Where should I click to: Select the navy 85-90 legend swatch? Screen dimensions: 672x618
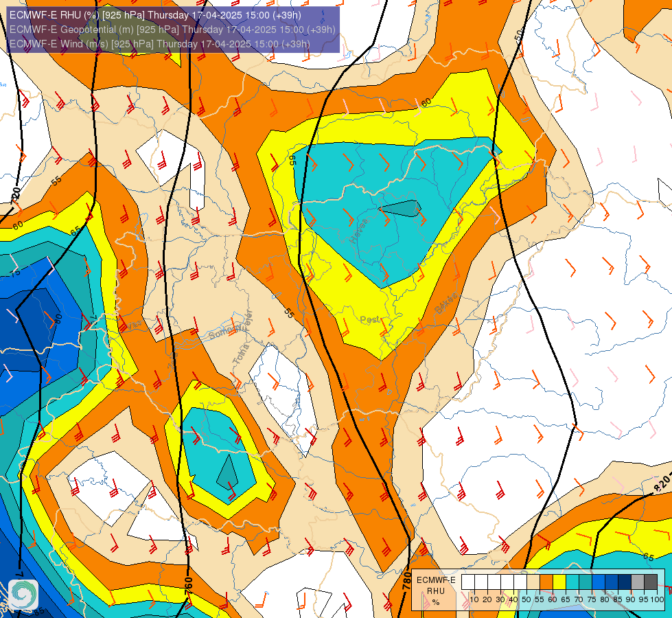pos(625,582)
